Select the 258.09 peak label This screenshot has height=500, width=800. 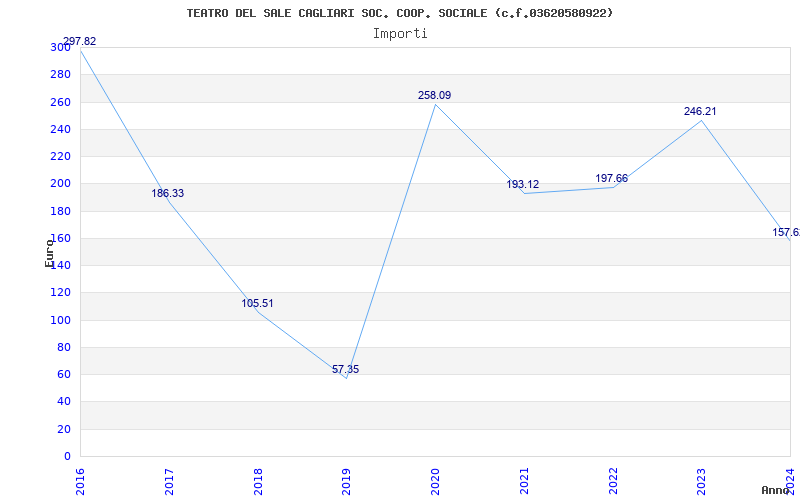pos(434,95)
